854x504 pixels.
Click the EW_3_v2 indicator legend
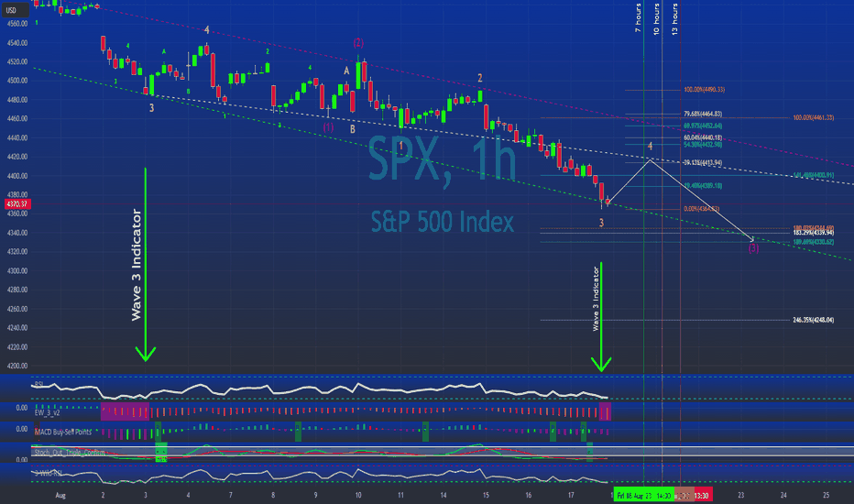tap(47, 412)
